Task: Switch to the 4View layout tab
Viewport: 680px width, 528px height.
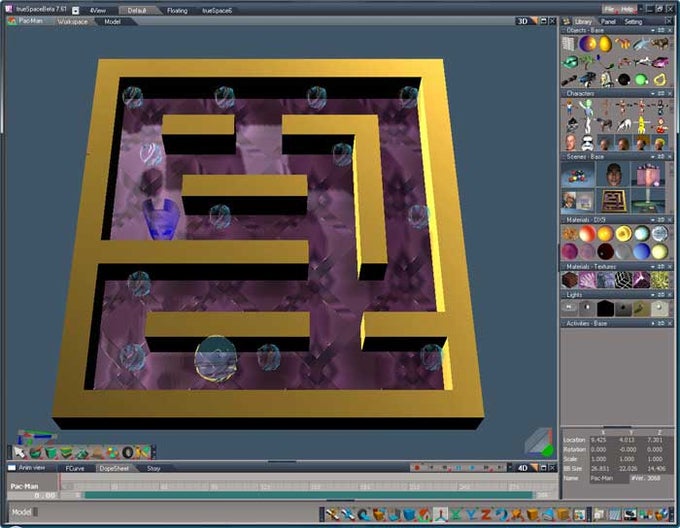Action: coord(98,10)
